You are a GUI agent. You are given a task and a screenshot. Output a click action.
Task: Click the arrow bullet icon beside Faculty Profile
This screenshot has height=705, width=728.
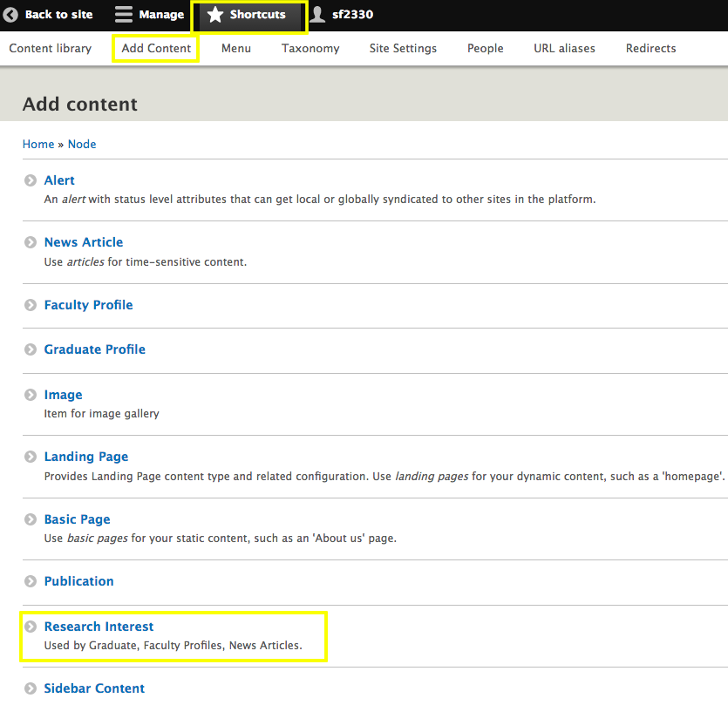pos(31,305)
